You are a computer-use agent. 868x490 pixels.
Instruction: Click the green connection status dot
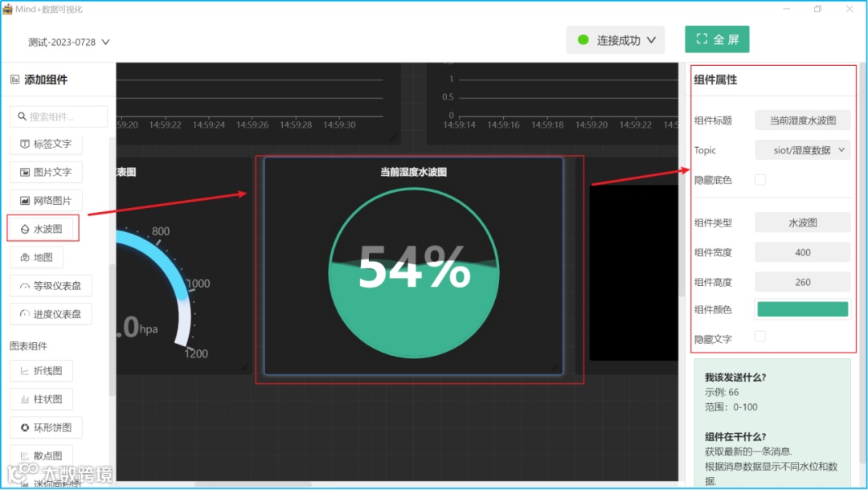[x=583, y=40]
